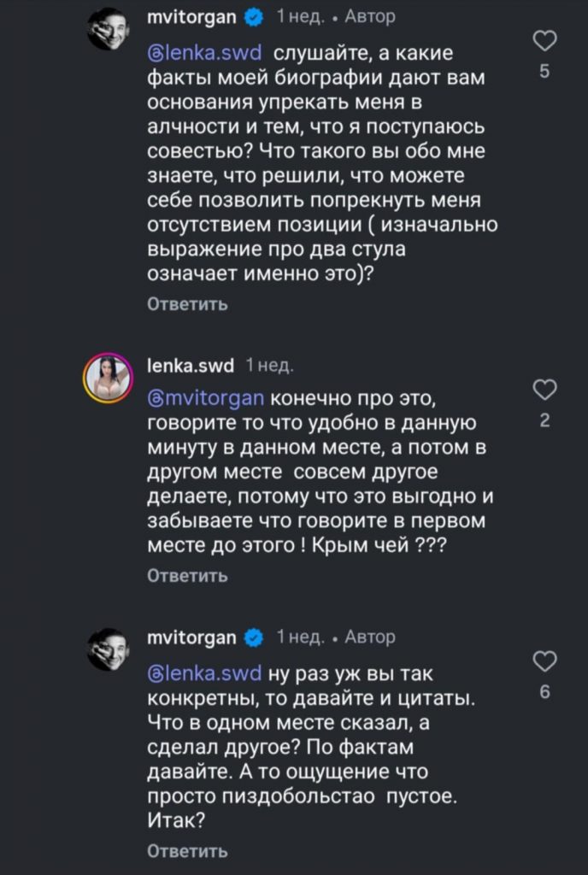Like the bottom mvitorgan comment ending in "Итак?"
588x875 pixels.
pyautogui.click(x=544, y=661)
